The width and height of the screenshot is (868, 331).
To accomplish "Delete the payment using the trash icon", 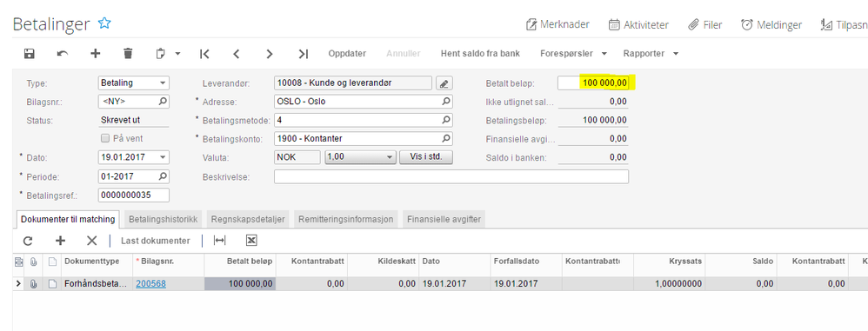I will click(128, 54).
